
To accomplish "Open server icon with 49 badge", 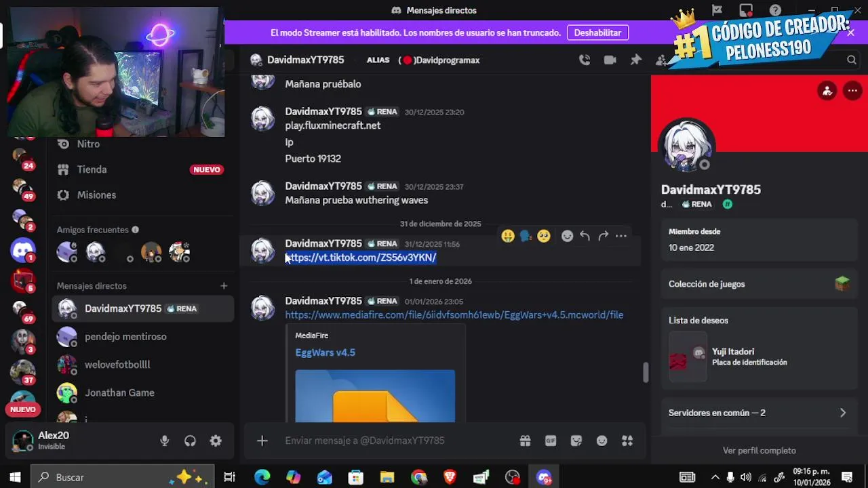I will 22,189.
